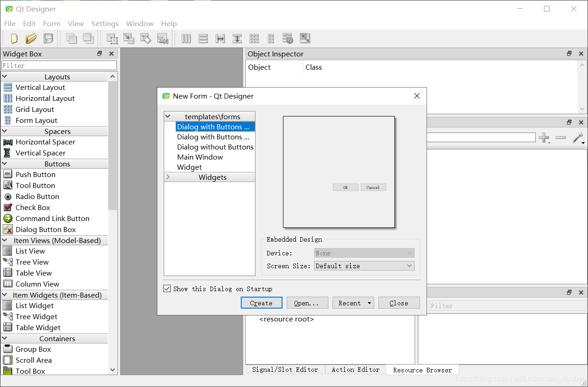Viewport: 588px width, 387px height.
Task: Switch to the Resource Browser tab
Action: point(422,370)
